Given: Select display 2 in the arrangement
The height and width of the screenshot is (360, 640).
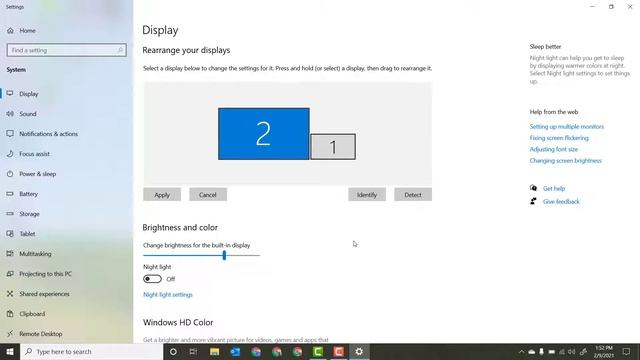Looking at the screenshot, I should pos(264,134).
